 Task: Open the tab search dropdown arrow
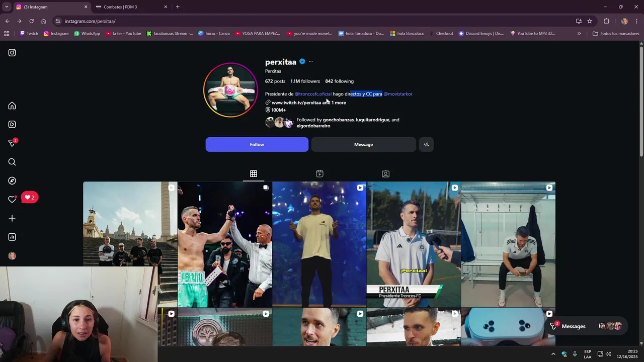pos(7,7)
